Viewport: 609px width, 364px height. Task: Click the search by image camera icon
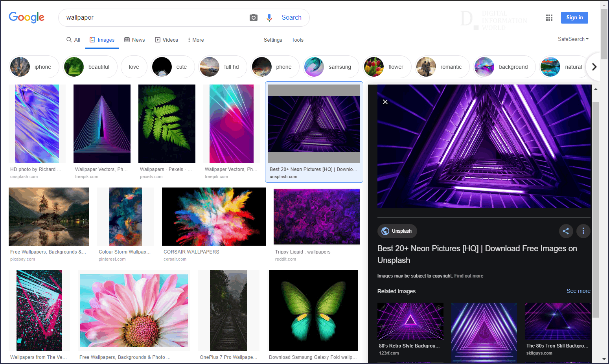pyautogui.click(x=254, y=17)
